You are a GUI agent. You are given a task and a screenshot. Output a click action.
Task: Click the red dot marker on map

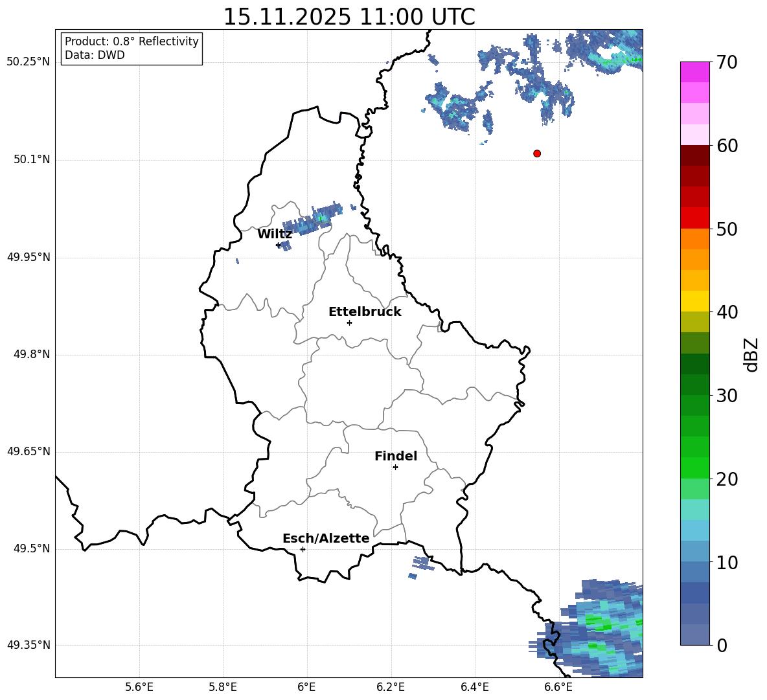(x=537, y=153)
